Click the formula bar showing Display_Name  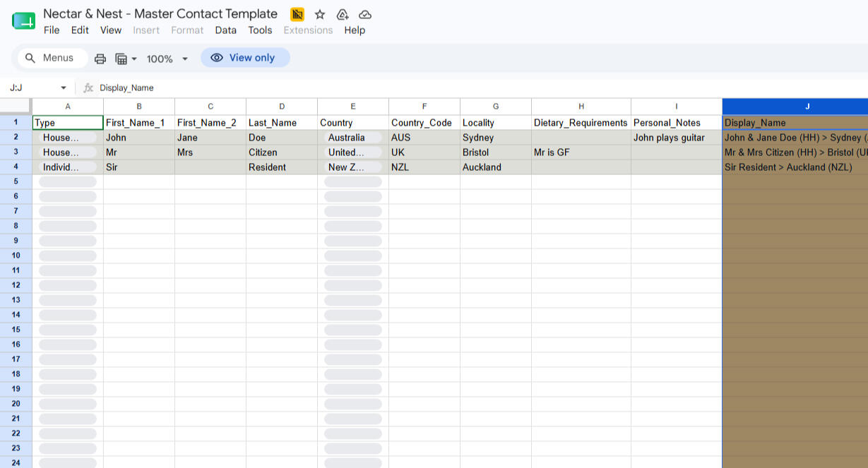tap(480, 88)
